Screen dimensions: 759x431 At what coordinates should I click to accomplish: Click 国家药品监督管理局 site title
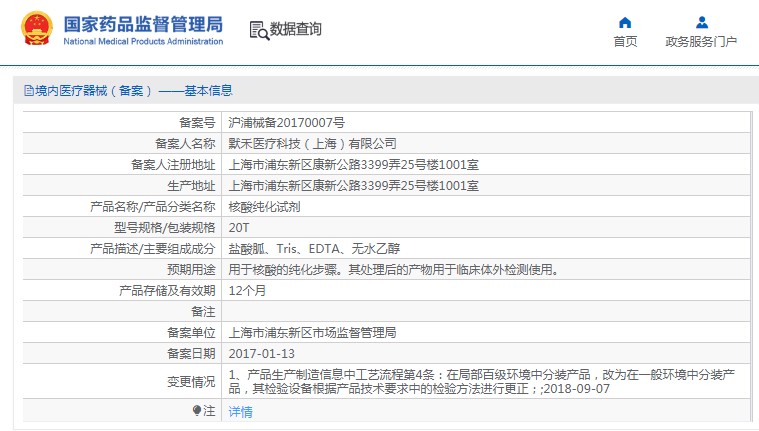pos(143,24)
